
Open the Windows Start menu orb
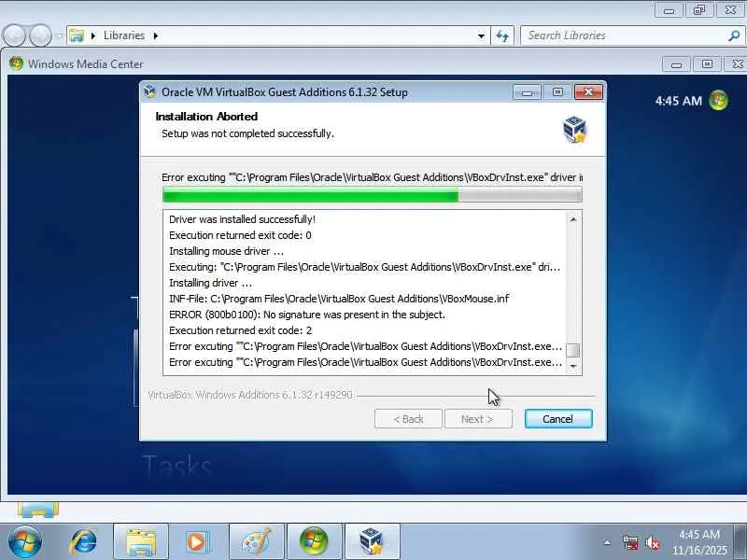click(x=24, y=542)
